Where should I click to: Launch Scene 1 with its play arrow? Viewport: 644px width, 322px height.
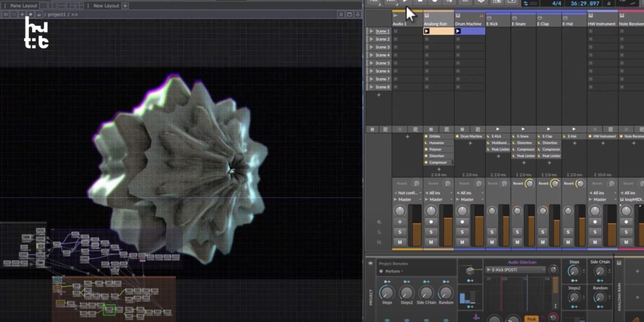click(371, 31)
